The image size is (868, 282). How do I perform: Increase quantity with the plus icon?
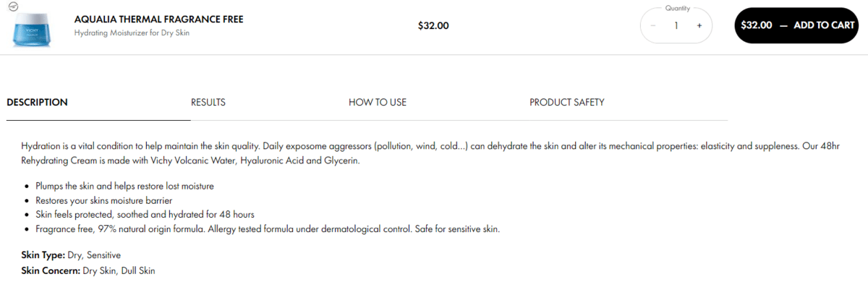[x=699, y=25]
